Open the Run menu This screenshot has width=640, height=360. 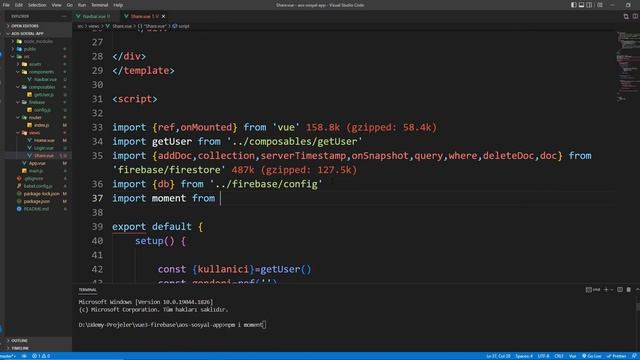pyautogui.click(x=82, y=5)
